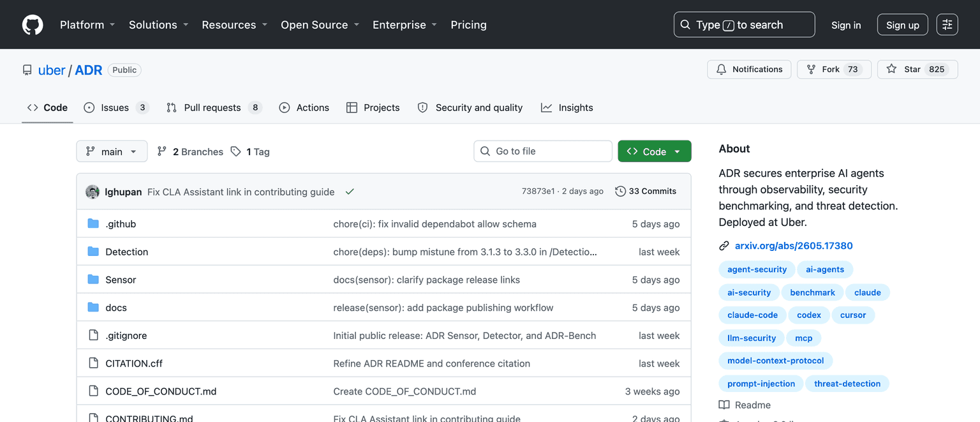Open commit 'Refine ADR README and conference citation'
Viewport: 980px width, 422px height.
click(431, 363)
